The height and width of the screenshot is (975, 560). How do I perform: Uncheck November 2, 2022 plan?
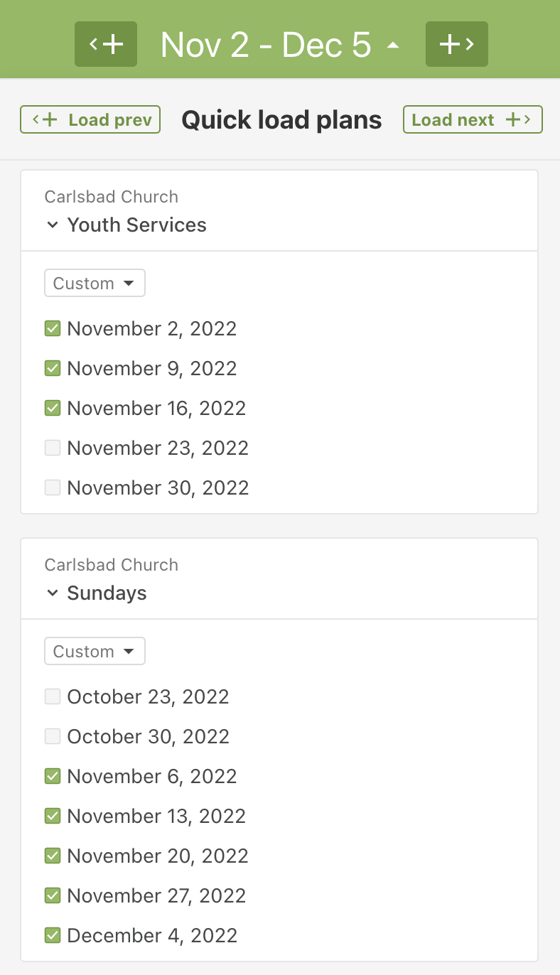click(52, 328)
